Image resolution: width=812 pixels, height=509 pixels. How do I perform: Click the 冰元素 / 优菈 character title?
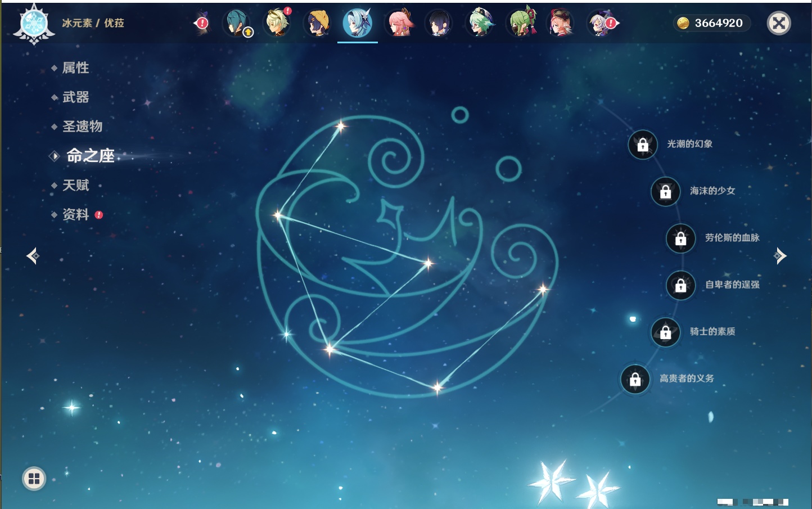tap(93, 23)
